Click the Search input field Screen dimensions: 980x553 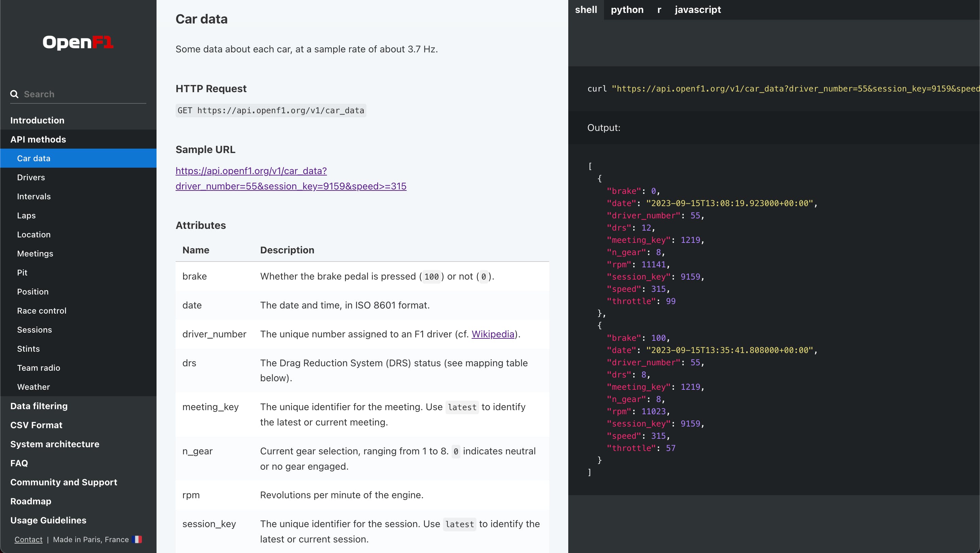click(77, 94)
